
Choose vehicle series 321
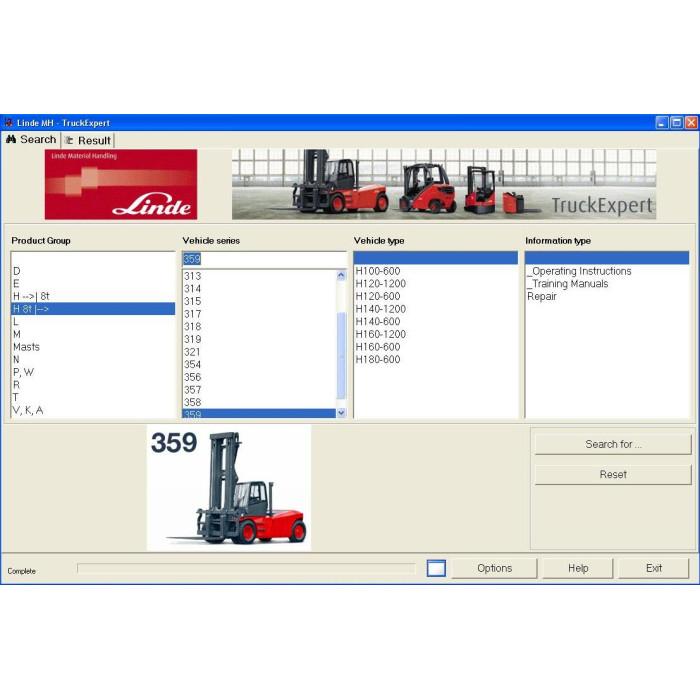click(x=259, y=352)
